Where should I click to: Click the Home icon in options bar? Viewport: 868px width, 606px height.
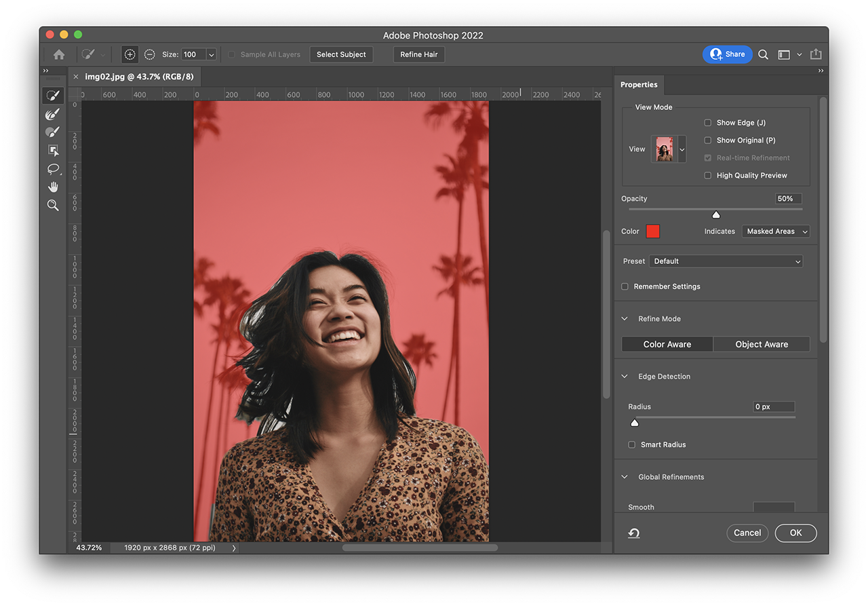[59, 54]
